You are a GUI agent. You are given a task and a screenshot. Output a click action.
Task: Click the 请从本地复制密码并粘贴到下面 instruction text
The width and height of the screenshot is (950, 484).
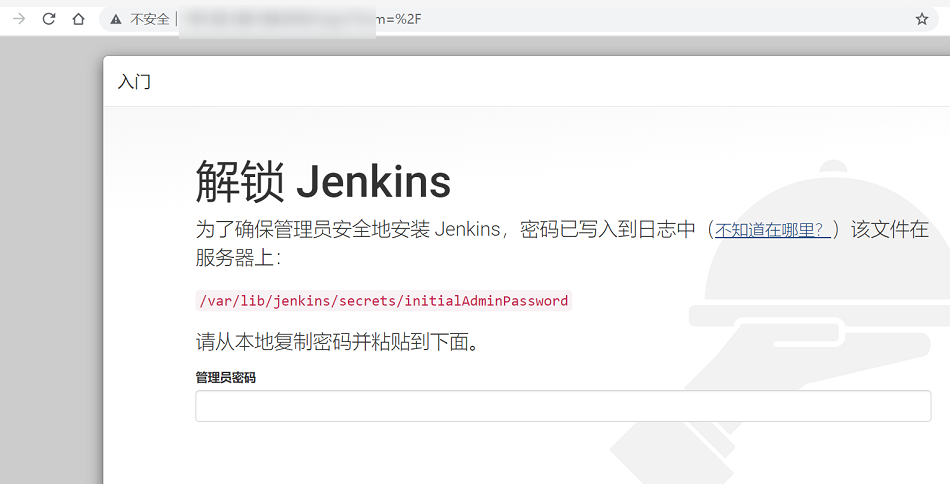pos(337,342)
